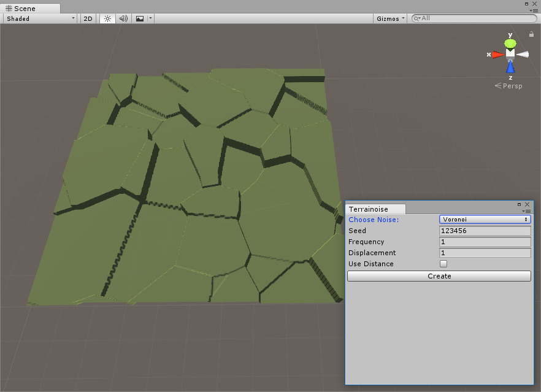
Task: Click the green Y axis on scene gizmo
Action: point(510,43)
